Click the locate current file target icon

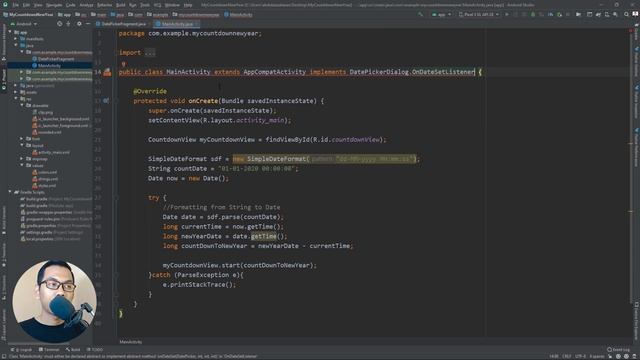pyautogui.click(x=60, y=24)
